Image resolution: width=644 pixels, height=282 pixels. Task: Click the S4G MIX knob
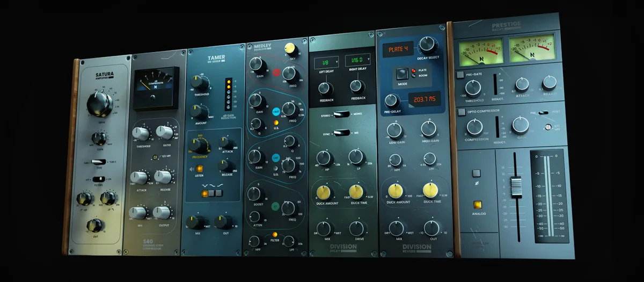139,213
